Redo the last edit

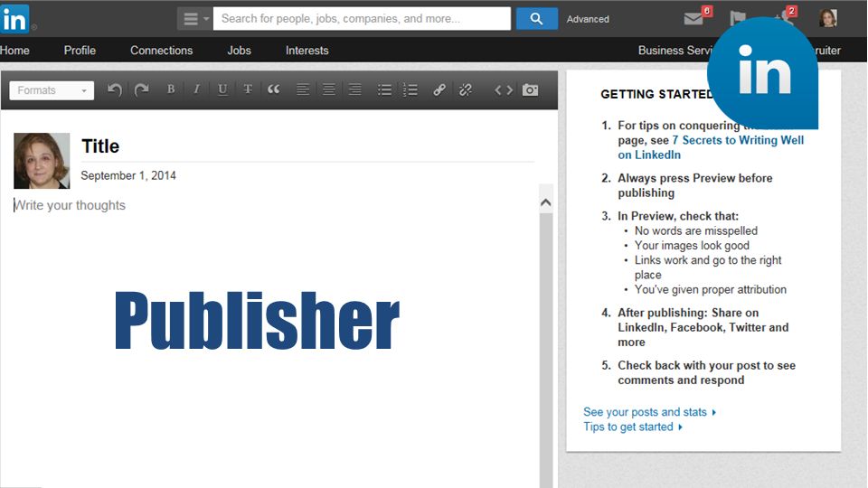[x=142, y=89]
